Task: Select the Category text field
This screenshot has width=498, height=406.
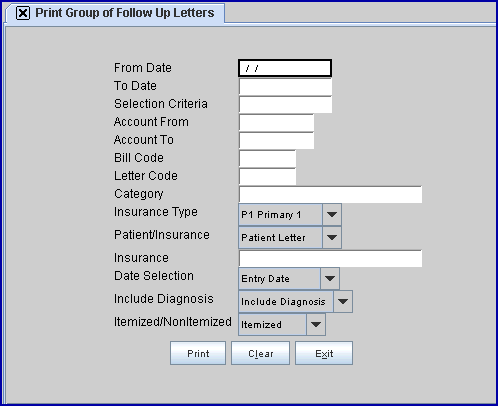Action: click(x=330, y=195)
